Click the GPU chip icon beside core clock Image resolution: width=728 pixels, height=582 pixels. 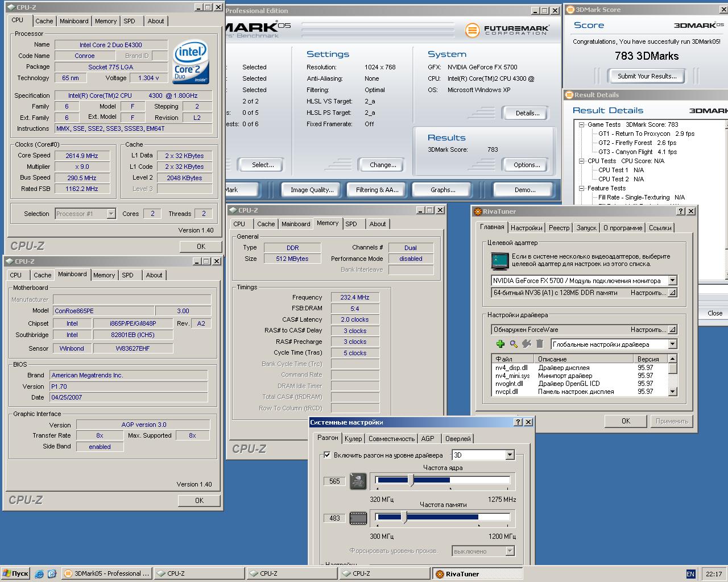(x=358, y=481)
